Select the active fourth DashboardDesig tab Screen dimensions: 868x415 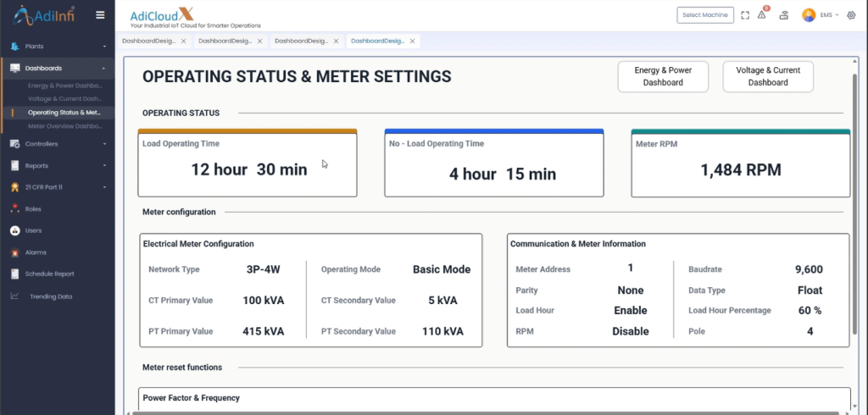point(378,41)
